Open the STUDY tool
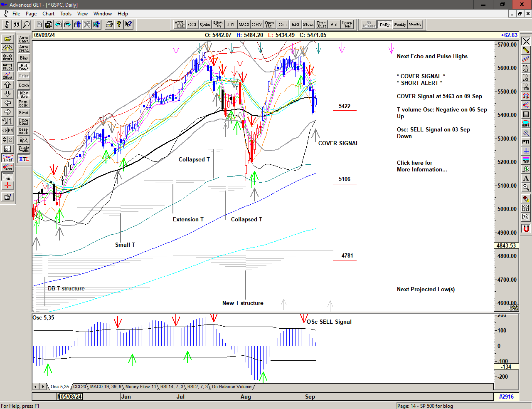This screenshot has height=409, width=532. (7, 66)
